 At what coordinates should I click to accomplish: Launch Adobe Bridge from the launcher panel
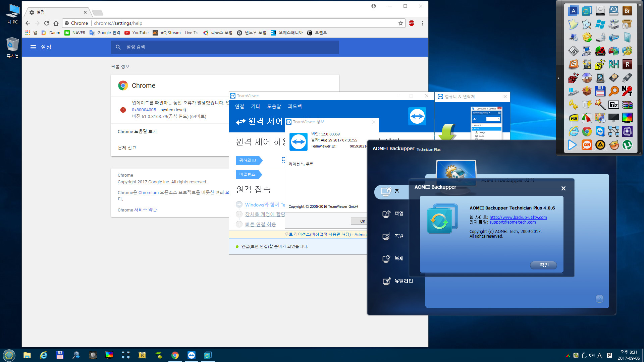click(627, 11)
